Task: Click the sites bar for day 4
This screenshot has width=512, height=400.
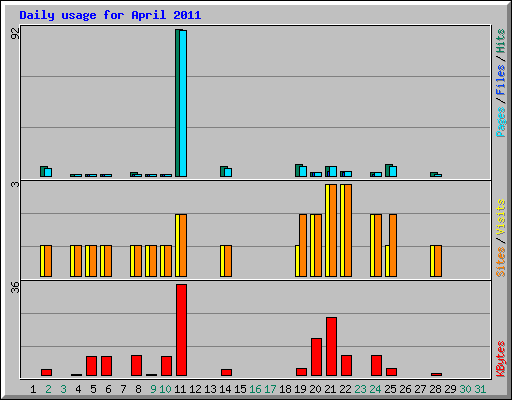Action: (x=78, y=261)
